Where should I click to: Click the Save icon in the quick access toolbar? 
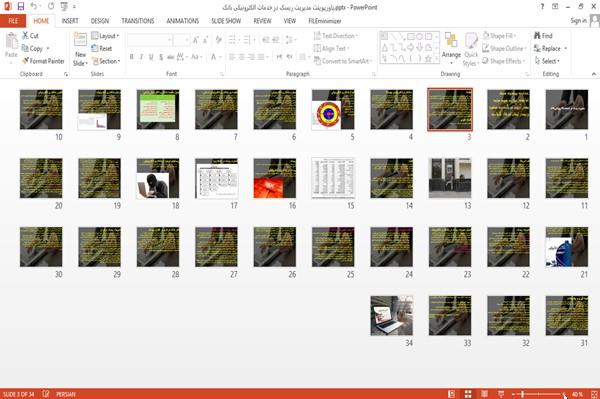[x=21, y=7]
